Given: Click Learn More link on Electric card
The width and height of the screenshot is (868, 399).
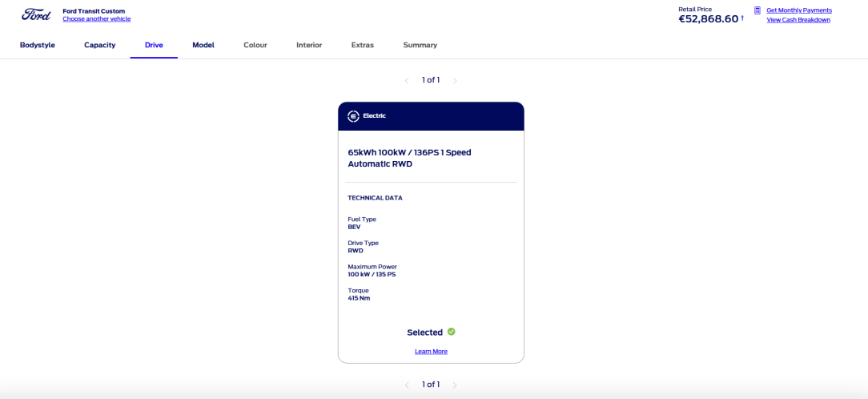Looking at the screenshot, I should point(432,352).
